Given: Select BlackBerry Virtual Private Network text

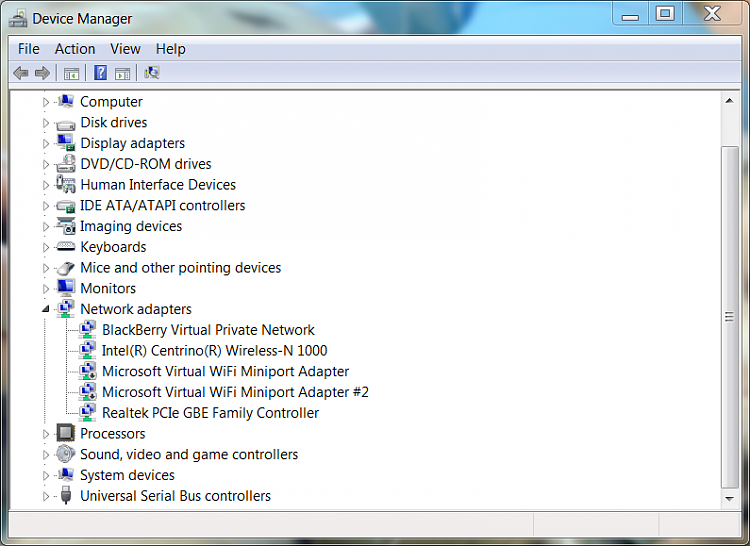Looking at the screenshot, I should [208, 330].
